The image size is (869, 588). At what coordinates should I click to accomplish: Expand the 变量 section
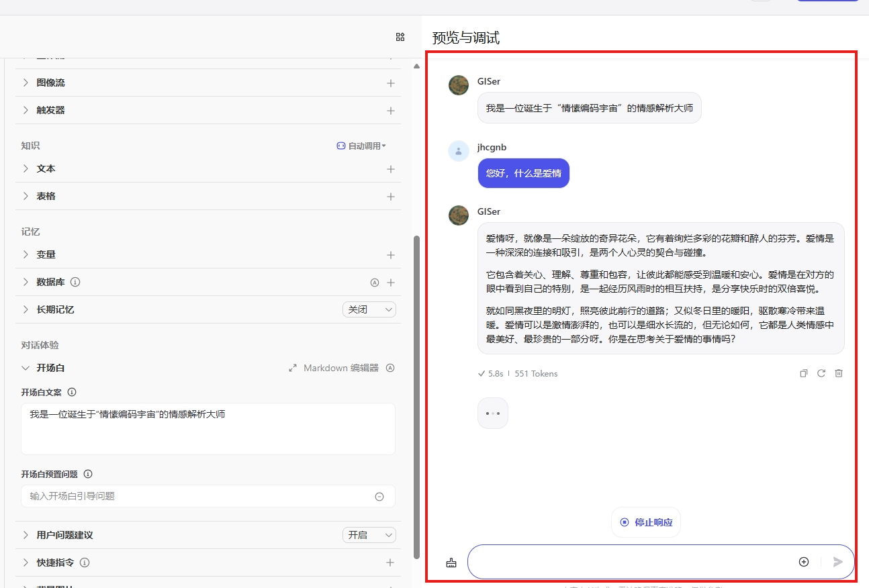coord(26,254)
